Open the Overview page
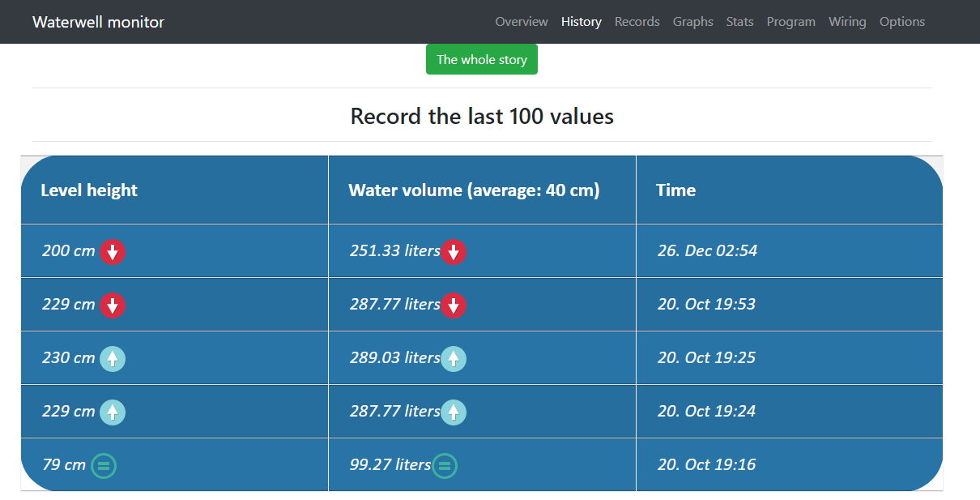The height and width of the screenshot is (500, 980). click(x=522, y=22)
